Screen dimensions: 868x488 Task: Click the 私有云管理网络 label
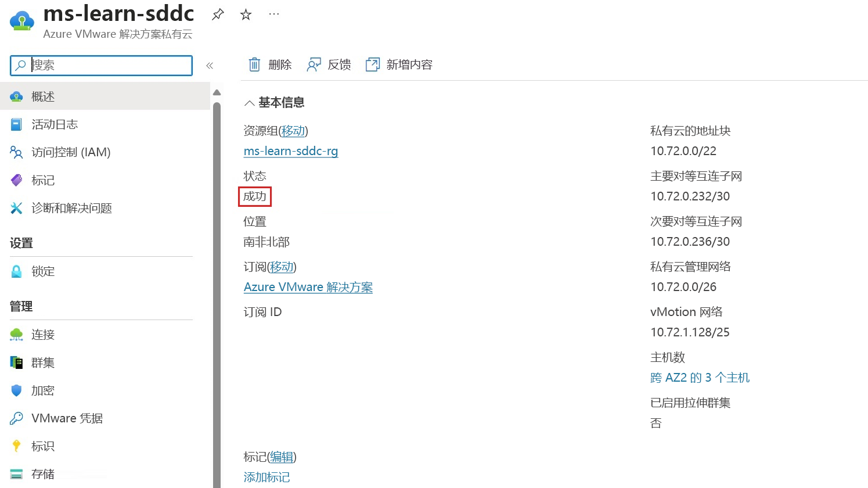click(x=690, y=267)
